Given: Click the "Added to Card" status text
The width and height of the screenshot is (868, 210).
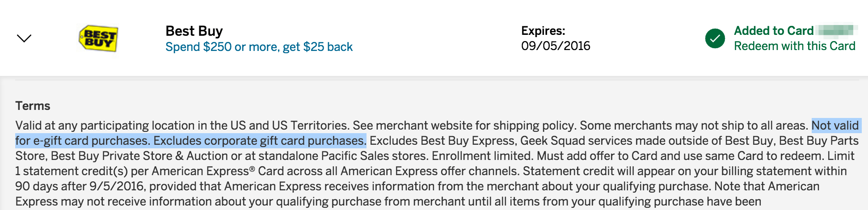Looking at the screenshot, I should pos(773,31).
